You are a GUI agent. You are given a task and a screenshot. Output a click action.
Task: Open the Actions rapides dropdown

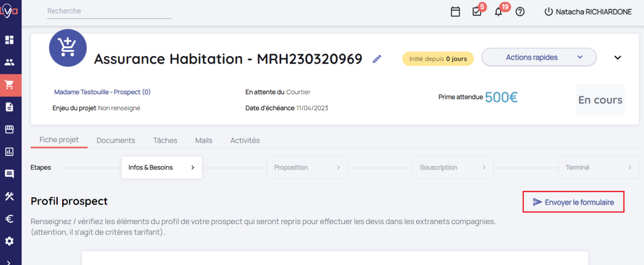539,57
